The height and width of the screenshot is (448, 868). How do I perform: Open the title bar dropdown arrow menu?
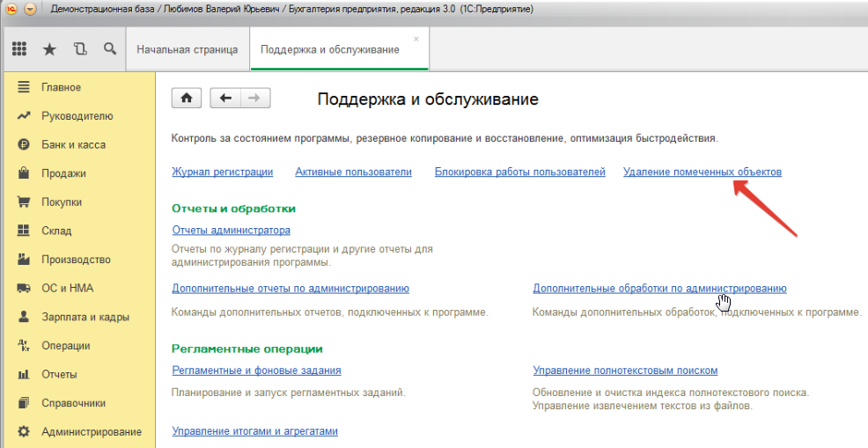tap(30, 10)
